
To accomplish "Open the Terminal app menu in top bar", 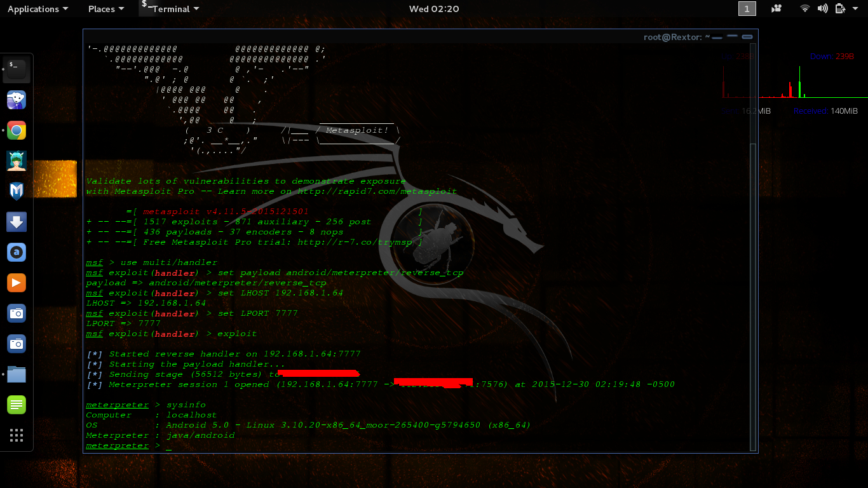I will point(170,9).
